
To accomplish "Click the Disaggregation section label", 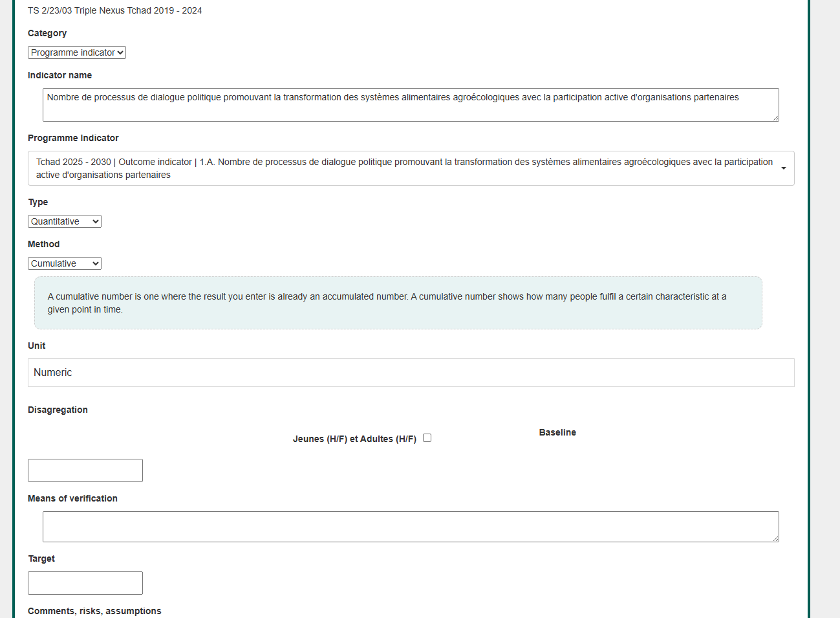I will coord(58,410).
